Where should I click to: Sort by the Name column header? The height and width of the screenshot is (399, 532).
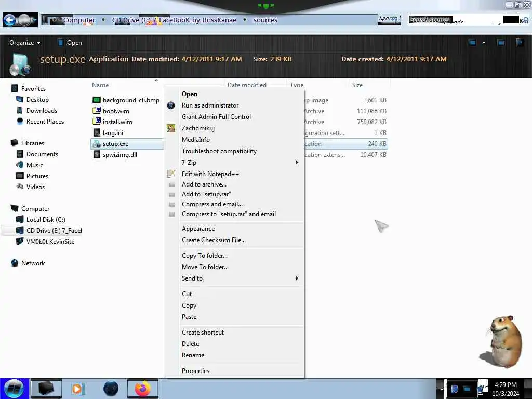[100, 85]
